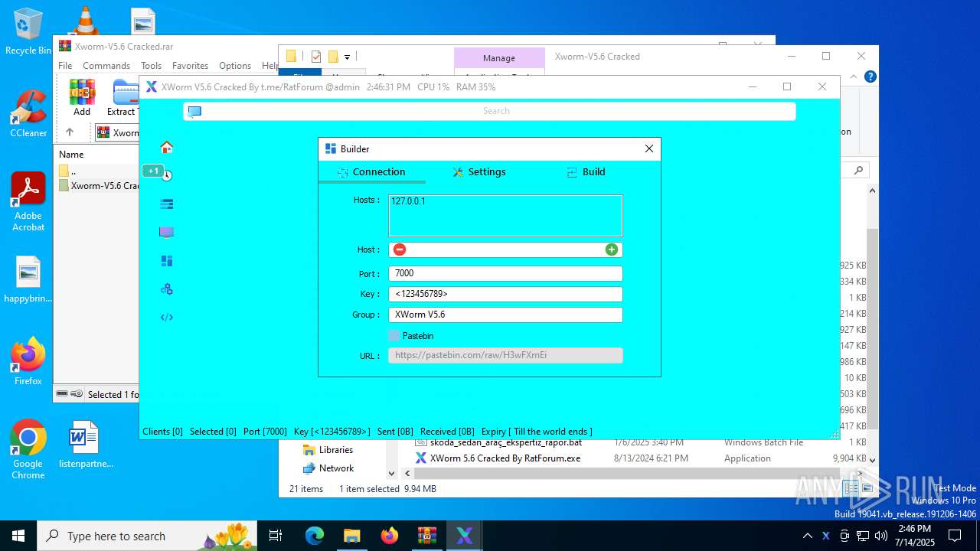This screenshot has width=980, height=551.
Task: Open Options menu in WinRAR
Action: click(235, 66)
